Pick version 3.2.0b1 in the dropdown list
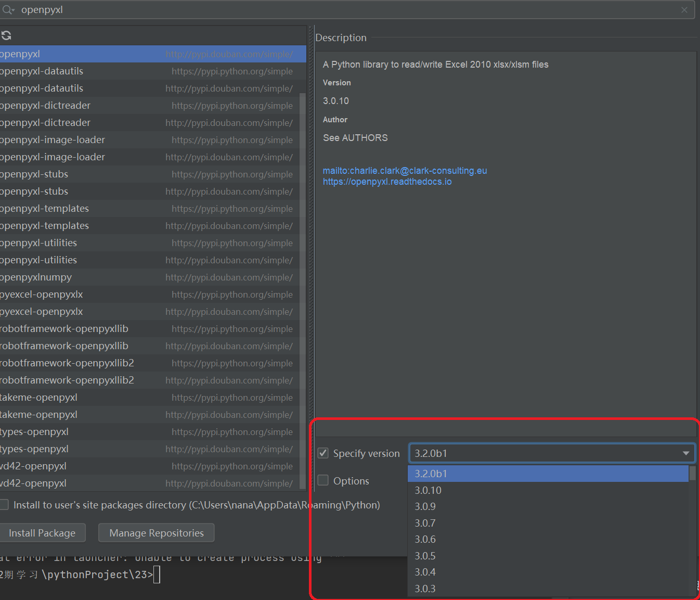 point(548,474)
